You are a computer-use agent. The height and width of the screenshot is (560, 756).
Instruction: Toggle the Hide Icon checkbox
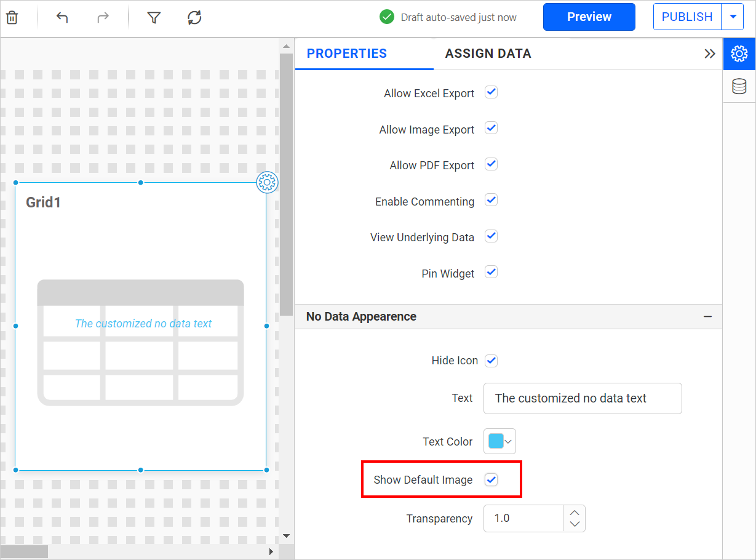pyautogui.click(x=491, y=361)
